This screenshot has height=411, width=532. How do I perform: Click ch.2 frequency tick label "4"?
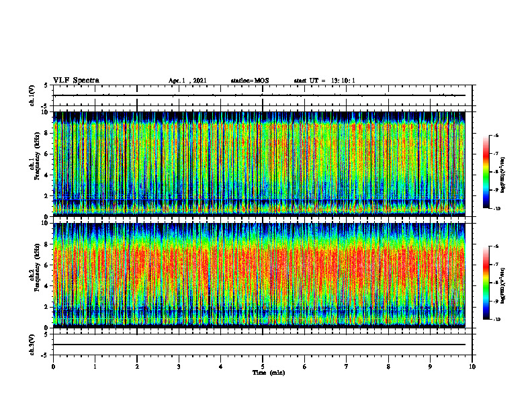[x=46, y=286]
